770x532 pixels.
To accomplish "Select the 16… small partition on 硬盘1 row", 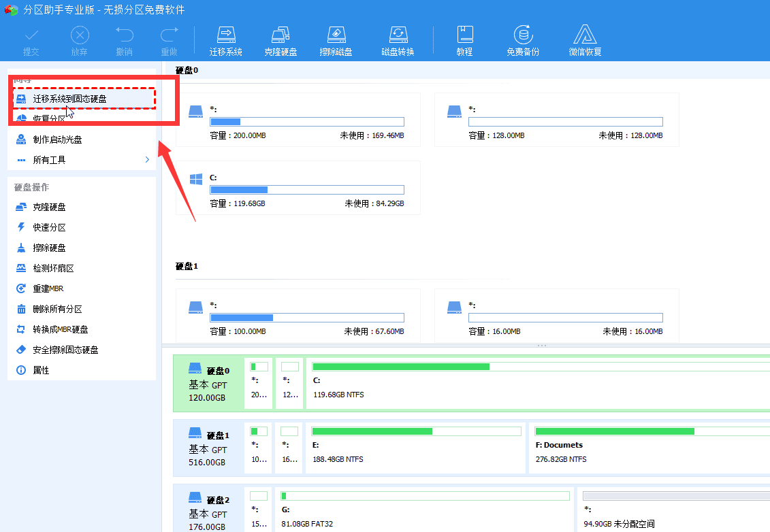I will coord(289,448).
